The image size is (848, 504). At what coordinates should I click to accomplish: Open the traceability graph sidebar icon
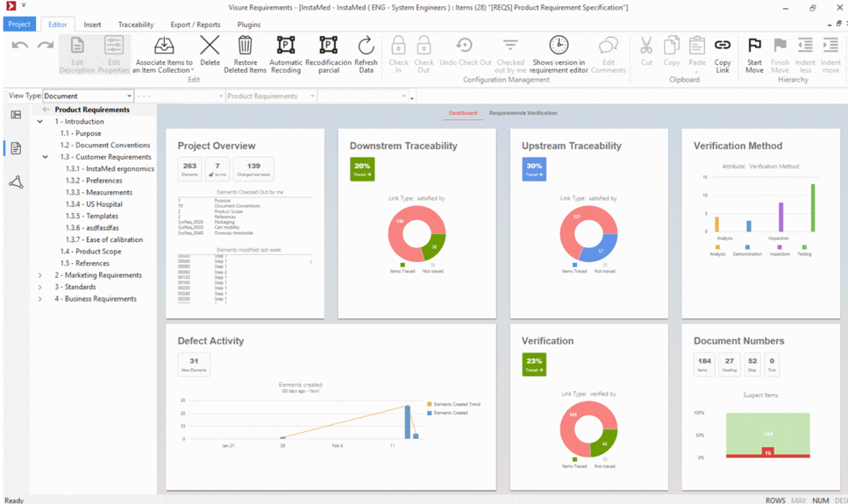click(16, 182)
